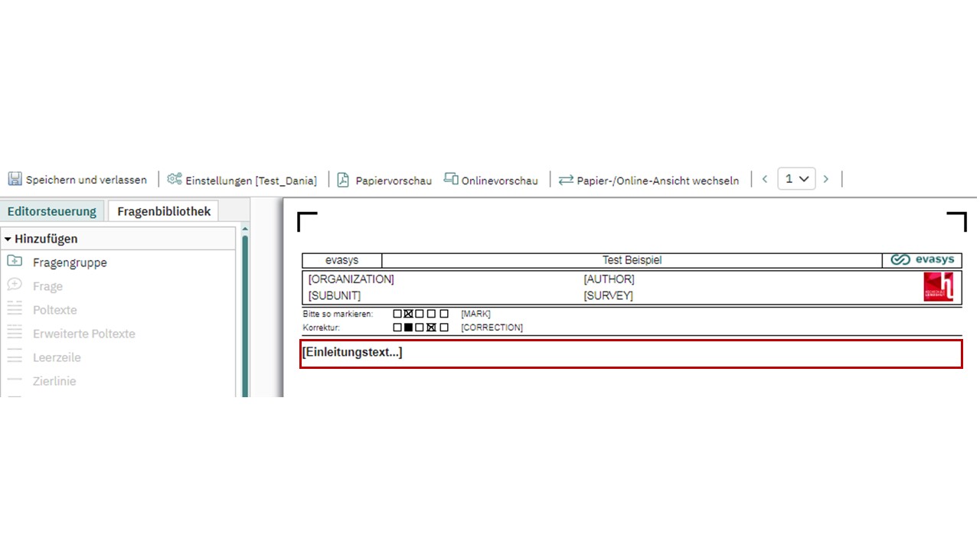Click the crossed box in marking example
The image size is (980, 551).
click(x=408, y=314)
